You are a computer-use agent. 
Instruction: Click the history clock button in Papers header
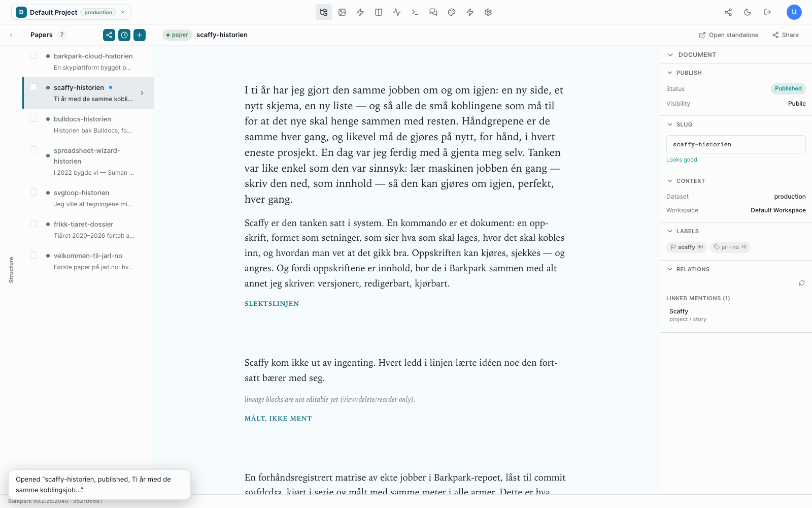pos(124,35)
